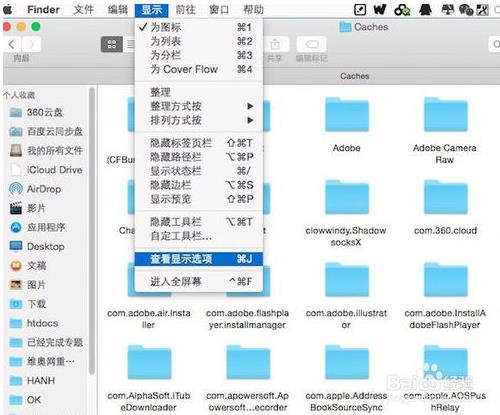The height and width of the screenshot is (415, 500).
Task: Click com.adobe.air.installer folder name
Action: pyautogui.click(x=149, y=319)
